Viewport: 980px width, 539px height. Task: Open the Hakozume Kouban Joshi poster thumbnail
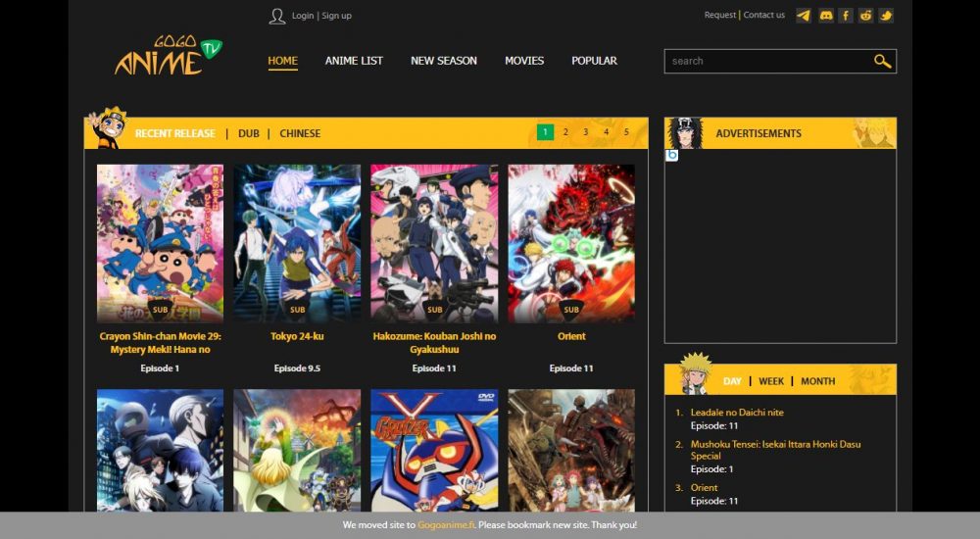(x=434, y=243)
